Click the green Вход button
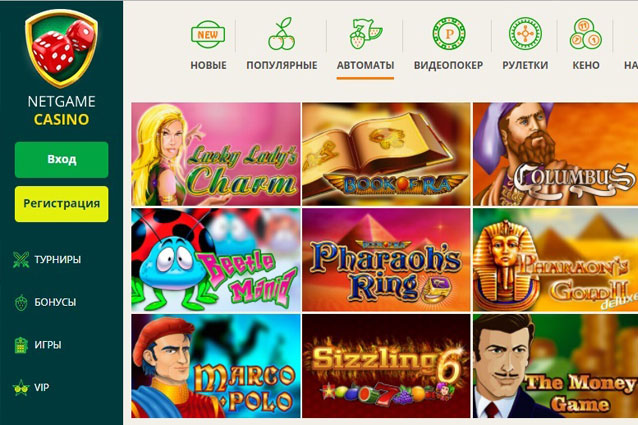 (61, 159)
